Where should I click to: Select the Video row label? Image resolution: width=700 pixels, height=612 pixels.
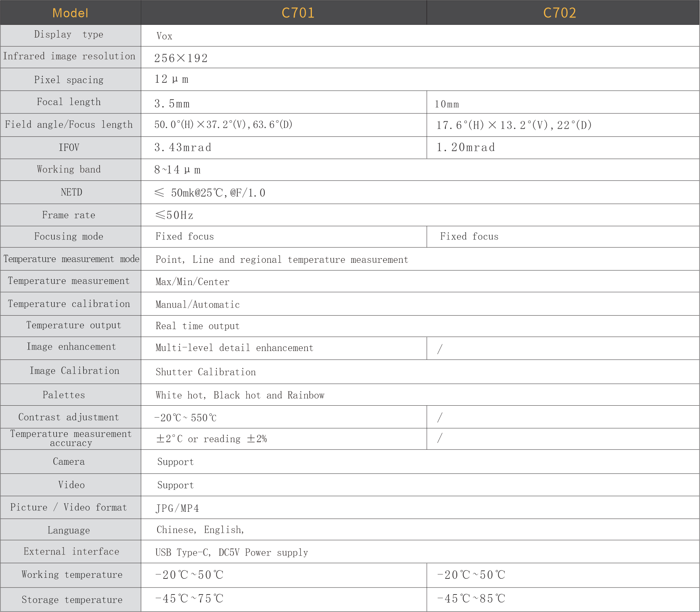[71, 485]
